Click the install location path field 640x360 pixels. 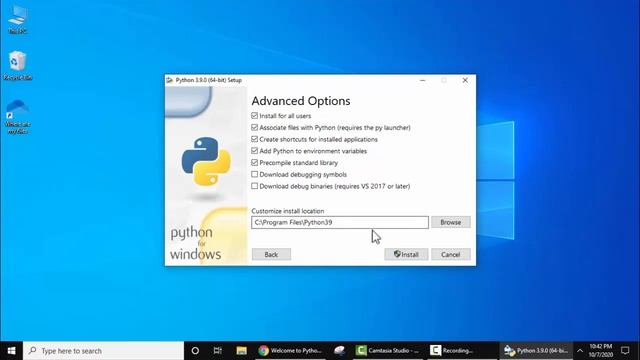[340, 222]
